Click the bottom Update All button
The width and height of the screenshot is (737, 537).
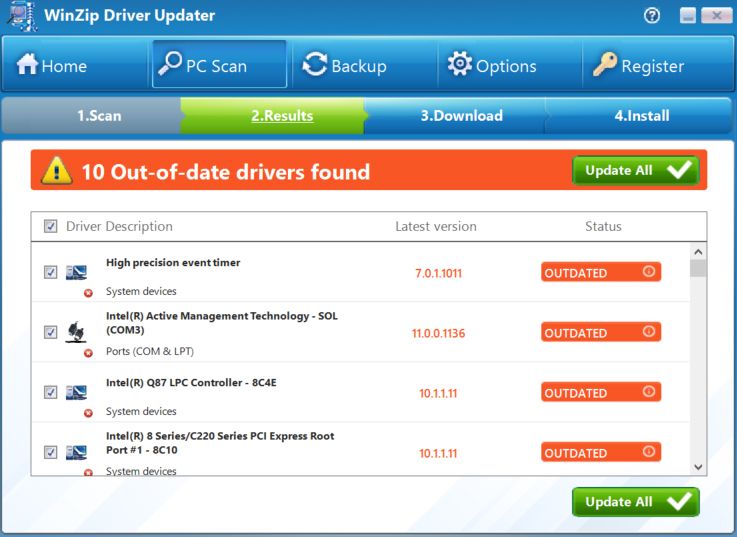click(635, 502)
